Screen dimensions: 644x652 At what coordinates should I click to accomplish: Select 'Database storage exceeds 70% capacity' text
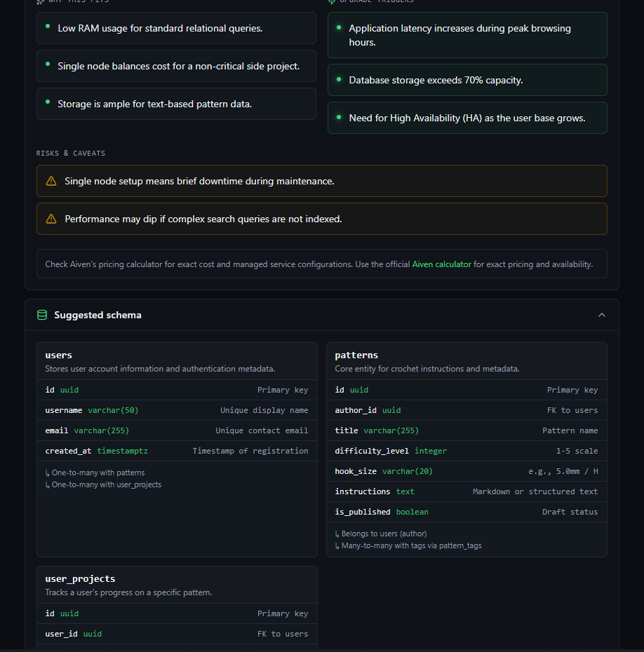coord(436,80)
